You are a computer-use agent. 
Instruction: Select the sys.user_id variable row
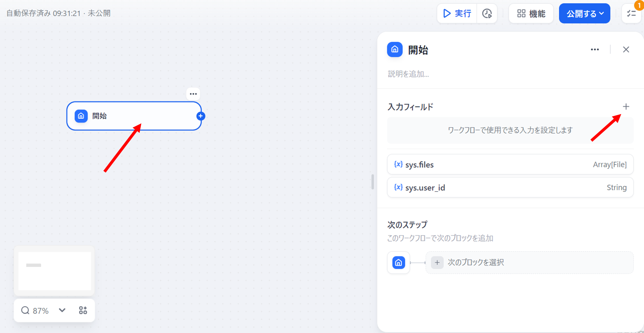510,188
